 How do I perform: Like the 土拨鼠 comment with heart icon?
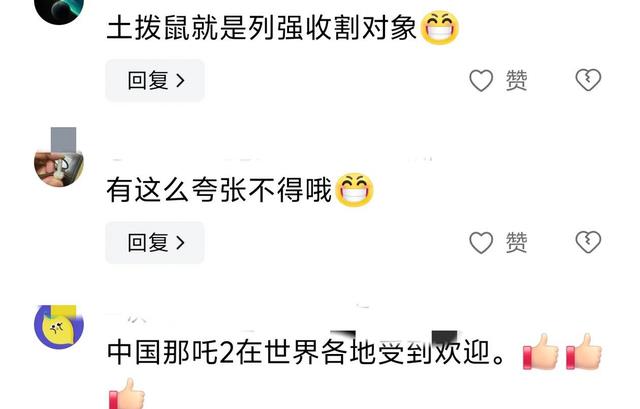tap(481, 80)
